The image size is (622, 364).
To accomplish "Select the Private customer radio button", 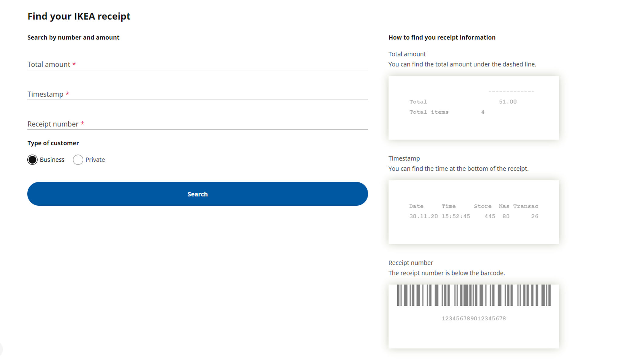I will [x=78, y=160].
